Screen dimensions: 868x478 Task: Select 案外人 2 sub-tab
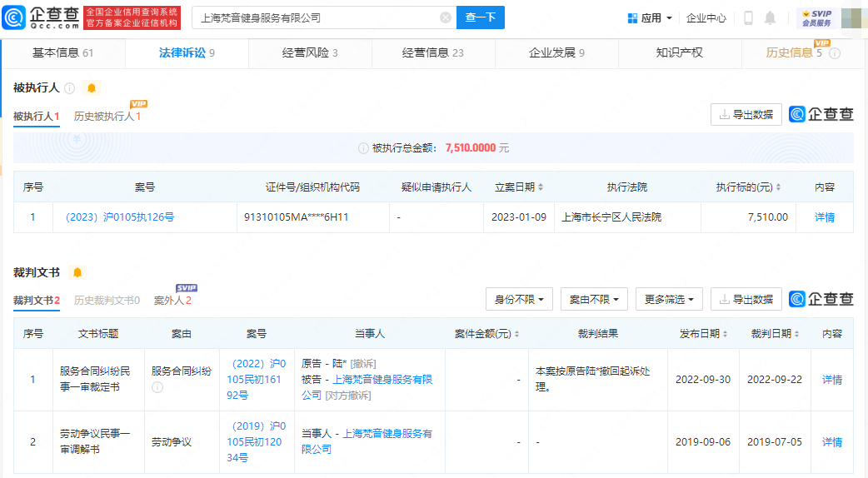point(172,300)
